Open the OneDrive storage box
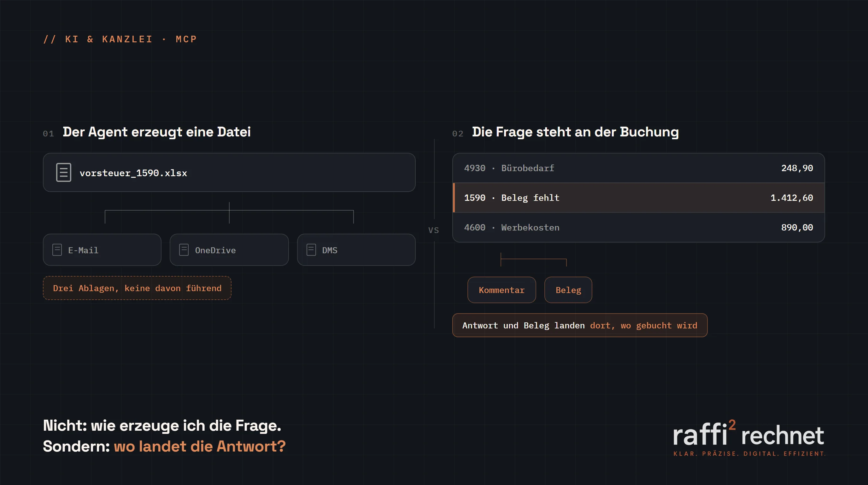Screen dimensions: 868x485 point(229,250)
